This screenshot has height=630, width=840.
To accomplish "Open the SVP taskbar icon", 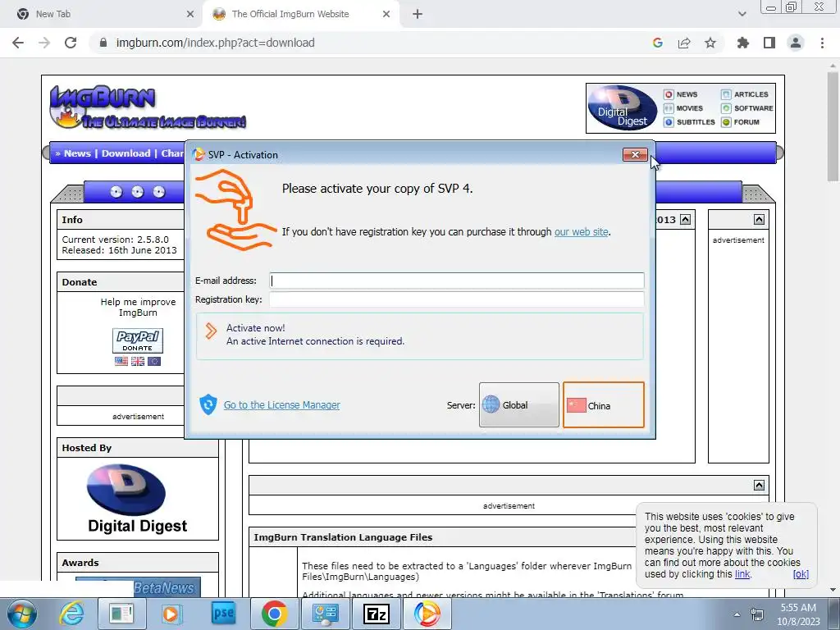I will tap(427, 614).
